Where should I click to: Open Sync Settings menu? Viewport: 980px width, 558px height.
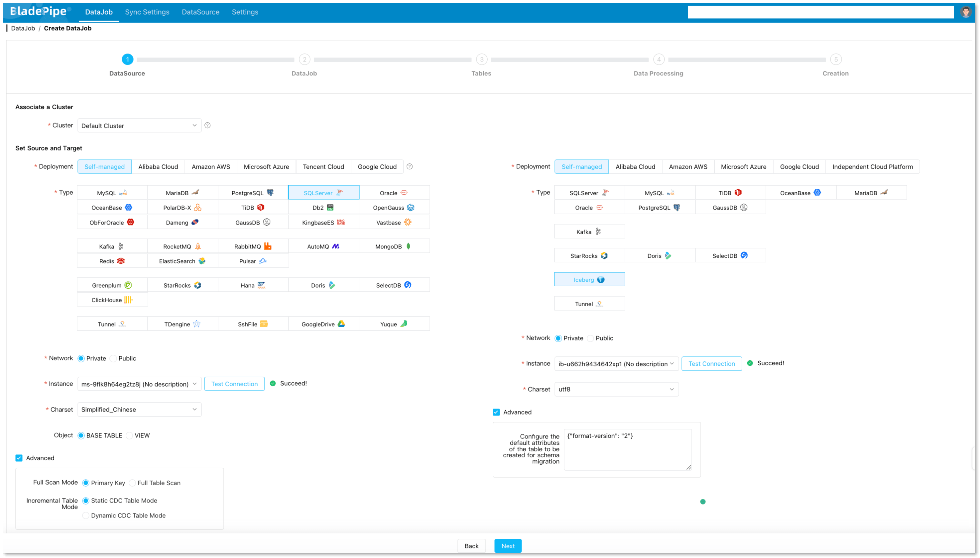147,12
